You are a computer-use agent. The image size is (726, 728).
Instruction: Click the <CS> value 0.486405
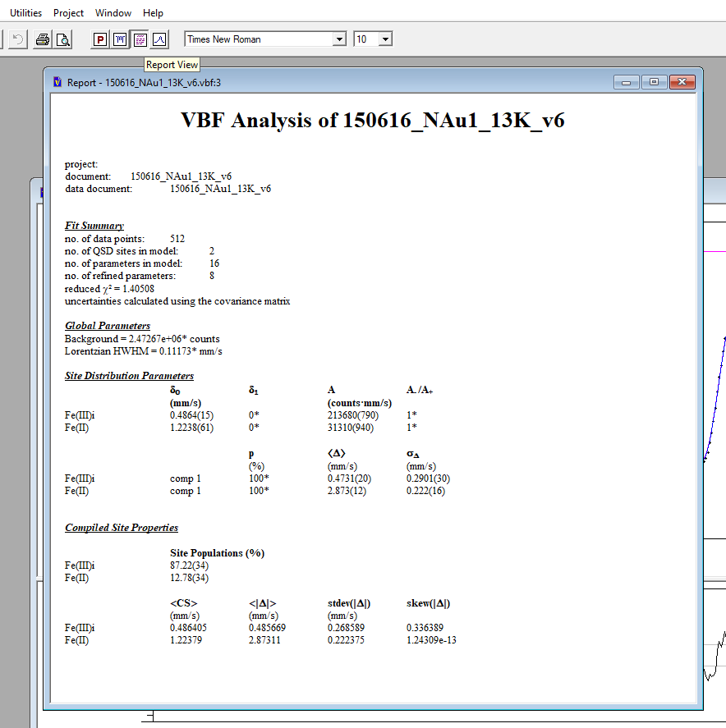click(x=188, y=628)
